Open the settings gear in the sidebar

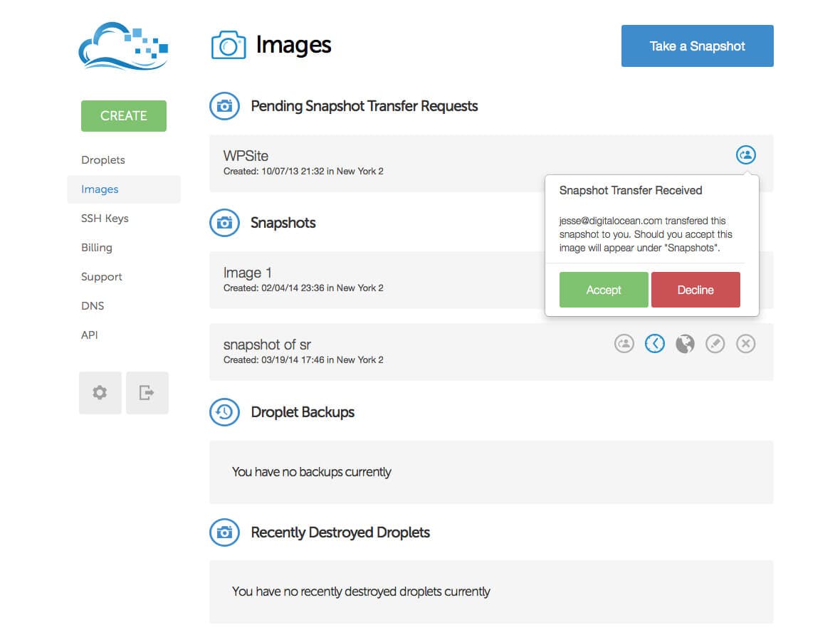[x=100, y=392]
